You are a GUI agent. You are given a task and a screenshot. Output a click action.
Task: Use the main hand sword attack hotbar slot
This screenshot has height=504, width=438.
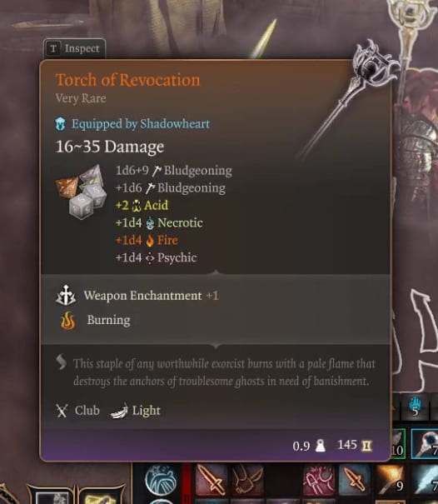click(211, 480)
